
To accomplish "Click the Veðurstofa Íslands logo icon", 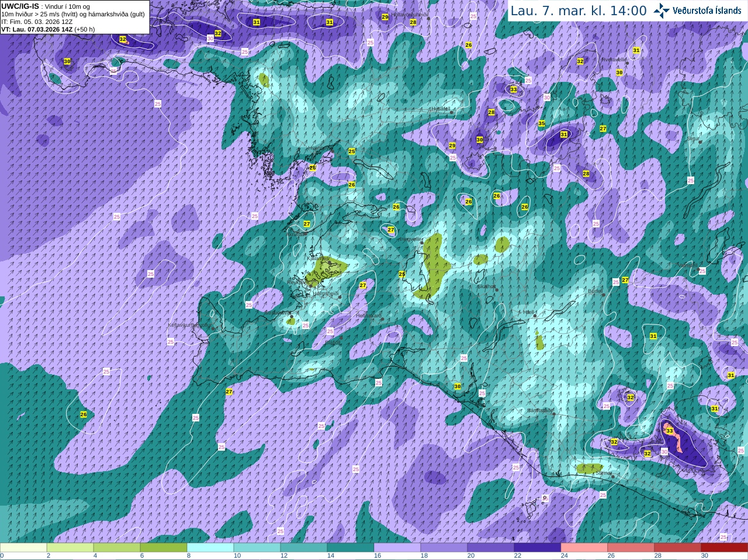I will (x=662, y=11).
